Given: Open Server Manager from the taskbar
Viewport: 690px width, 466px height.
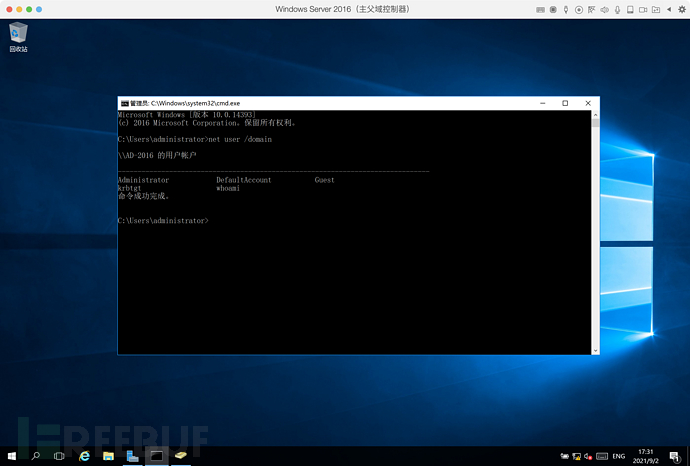Looking at the screenshot, I should 132,456.
